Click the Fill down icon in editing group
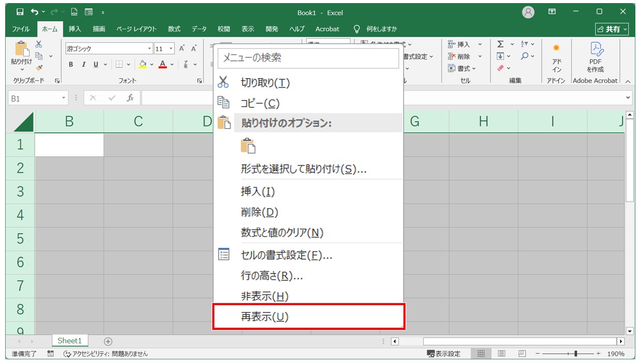 [500, 56]
